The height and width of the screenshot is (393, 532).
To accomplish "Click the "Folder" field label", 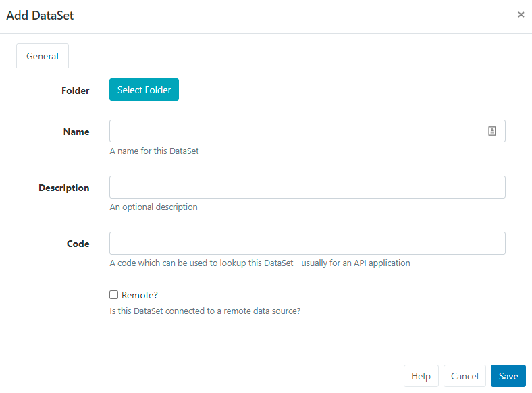I will click(75, 90).
